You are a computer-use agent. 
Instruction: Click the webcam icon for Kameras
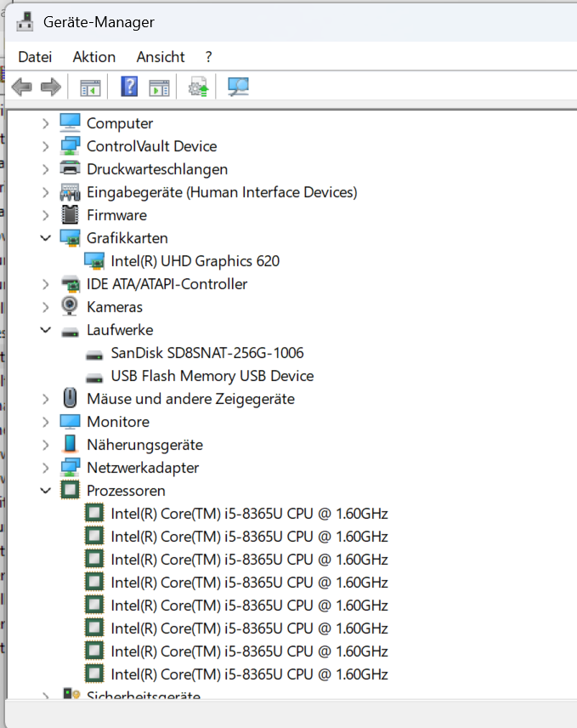(x=70, y=306)
